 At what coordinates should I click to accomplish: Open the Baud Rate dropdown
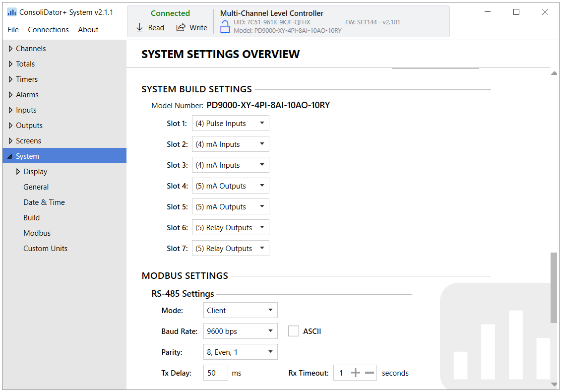(241, 331)
